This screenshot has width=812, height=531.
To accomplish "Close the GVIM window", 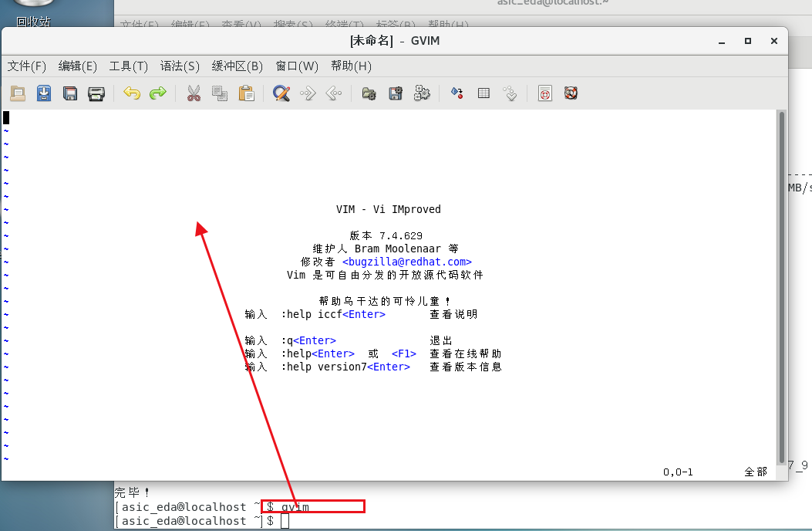I will 774,41.
